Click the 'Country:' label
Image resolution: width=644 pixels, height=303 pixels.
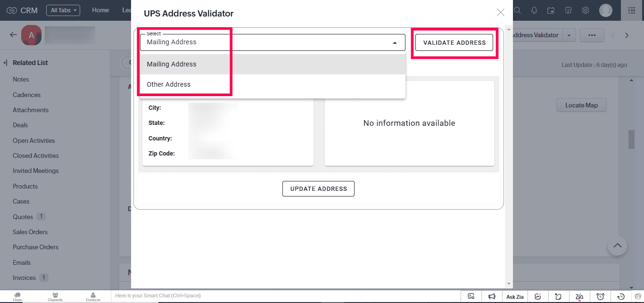click(x=160, y=139)
